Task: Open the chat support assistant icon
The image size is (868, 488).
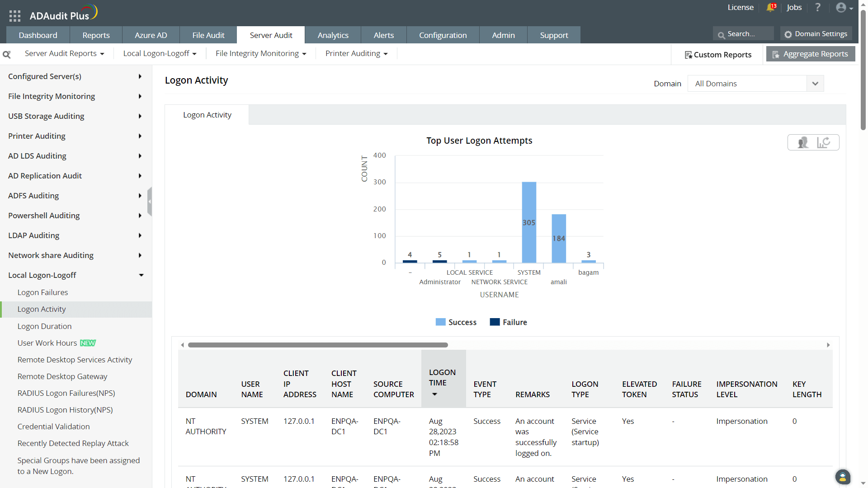Action: [842, 477]
